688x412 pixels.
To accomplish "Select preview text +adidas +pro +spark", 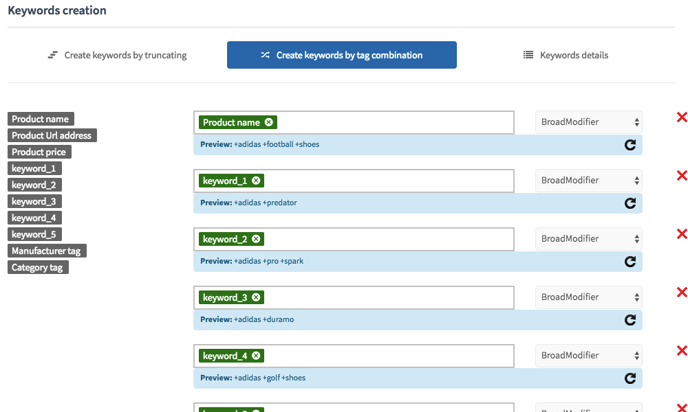I will coord(269,261).
